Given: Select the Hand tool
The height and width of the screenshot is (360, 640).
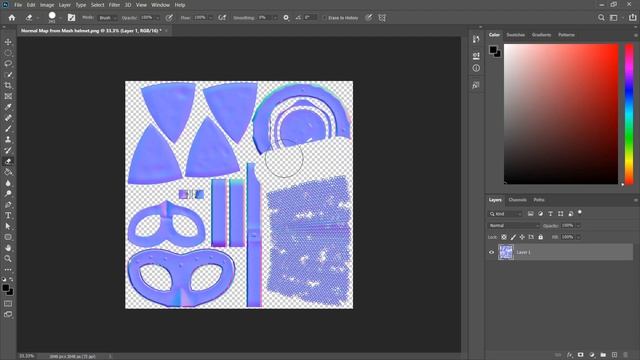Looking at the screenshot, I should [x=8, y=248].
